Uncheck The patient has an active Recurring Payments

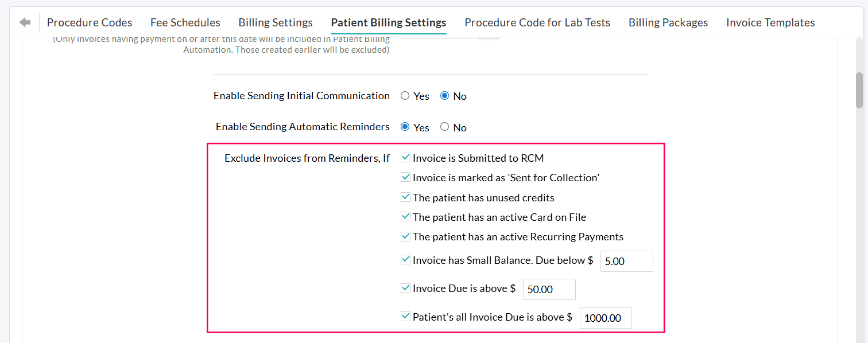(405, 236)
